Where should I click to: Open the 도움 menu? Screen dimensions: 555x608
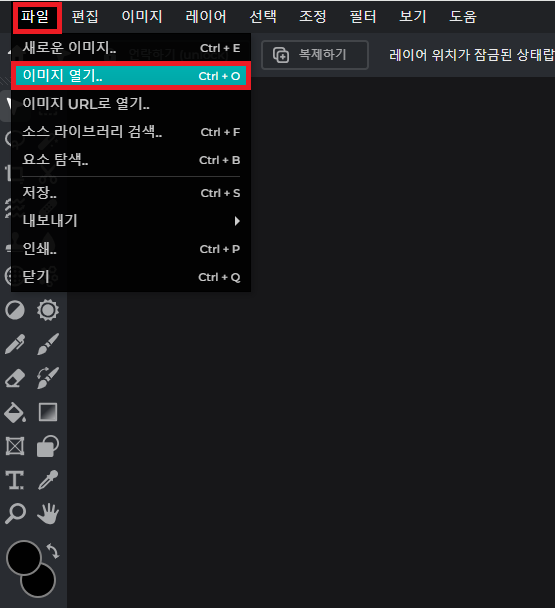(463, 17)
